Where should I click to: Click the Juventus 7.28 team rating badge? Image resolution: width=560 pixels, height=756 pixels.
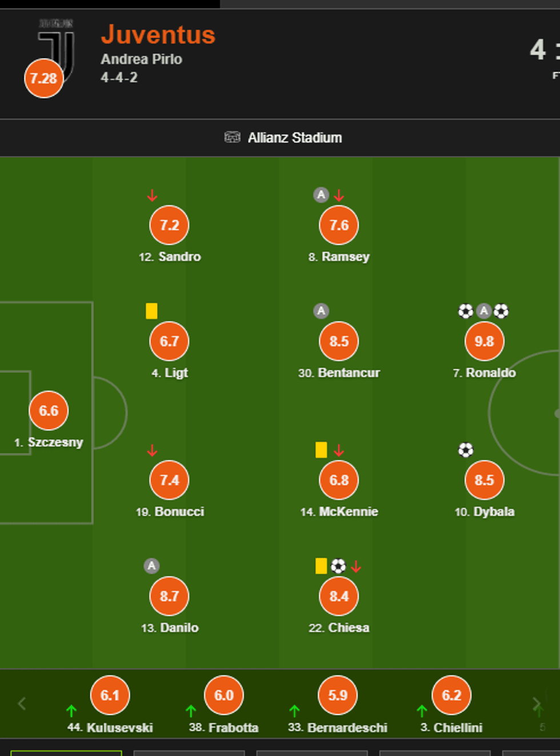(x=43, y=78)
